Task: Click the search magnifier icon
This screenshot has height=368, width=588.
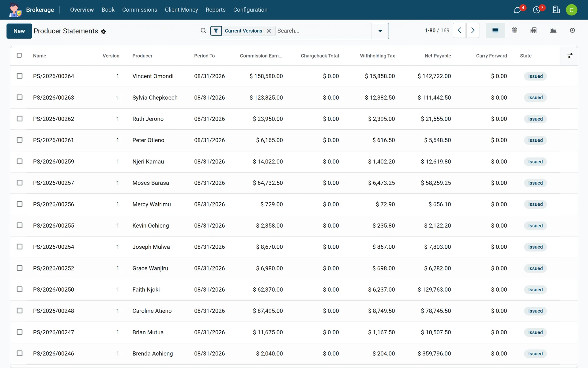Action: 203,31
